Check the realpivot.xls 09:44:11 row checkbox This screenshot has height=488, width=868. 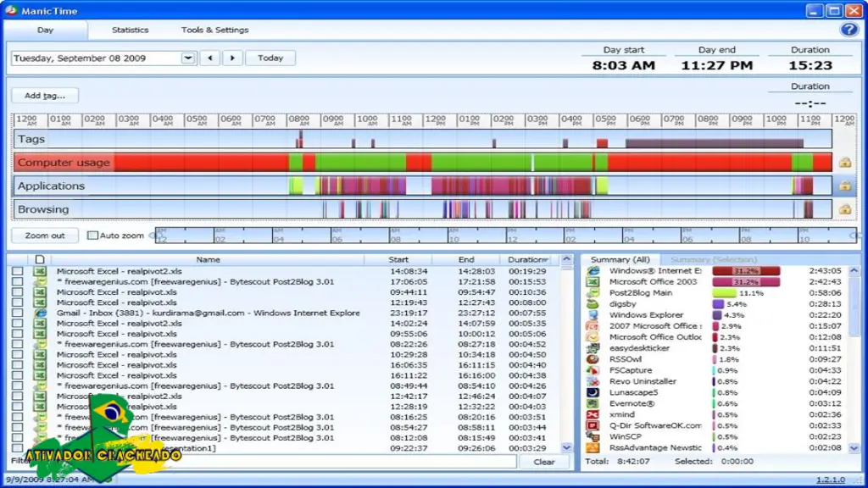click(x=18, y=292)
